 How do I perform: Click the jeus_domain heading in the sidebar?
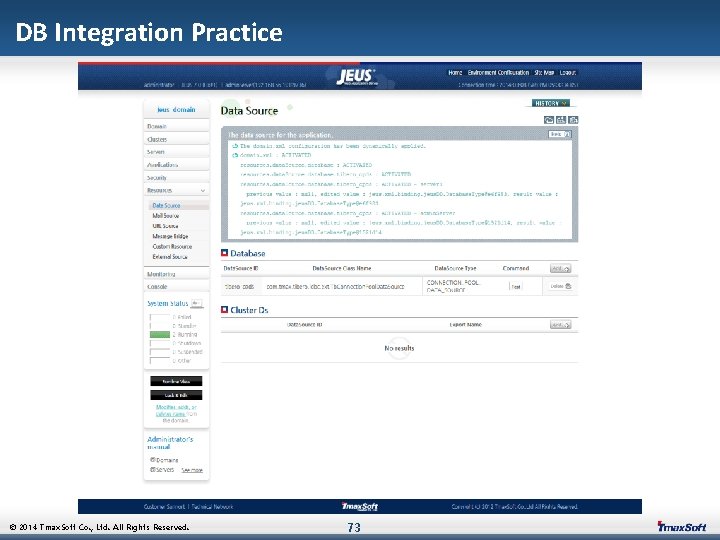(x=176, y=110)
